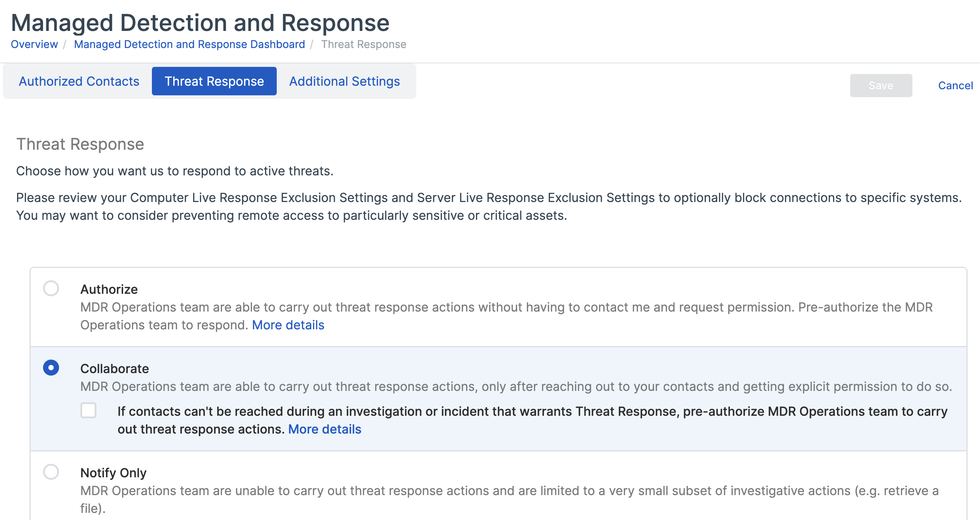Open Managed Detection and Response Dashboard breadcrumb
The image size is (980, 520).
coord(189,44)
